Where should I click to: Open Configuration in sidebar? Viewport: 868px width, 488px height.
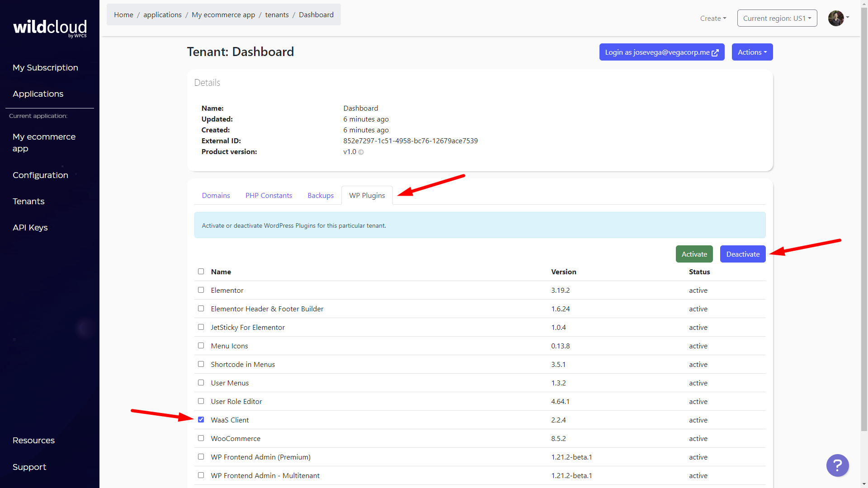click(x=40, y=175)
